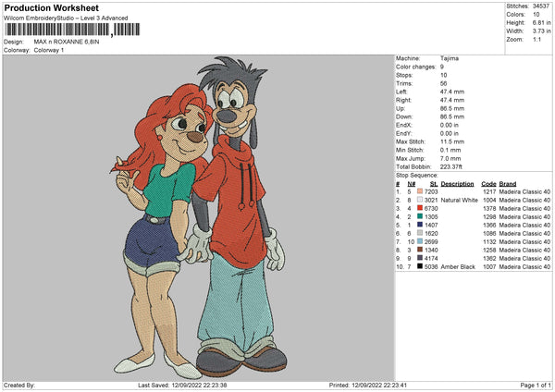Click the dark slate 4174 swatch
Viewport: 555px width, 392px height.
[420, 258]
